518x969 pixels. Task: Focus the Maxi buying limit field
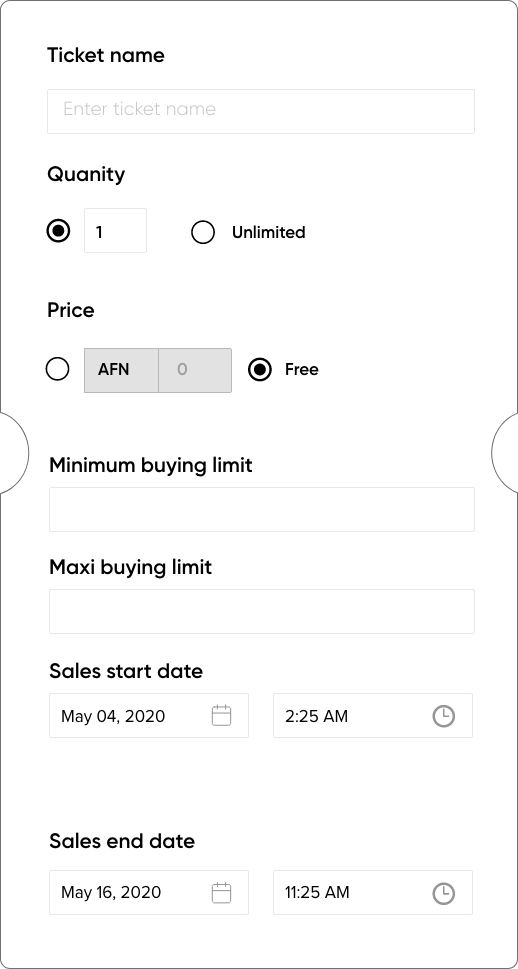[262, 611]
